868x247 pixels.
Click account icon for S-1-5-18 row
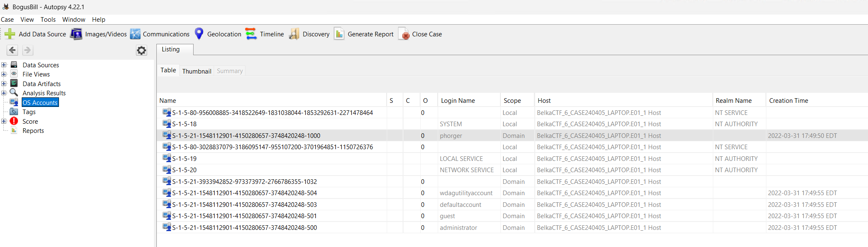(166, 124)
